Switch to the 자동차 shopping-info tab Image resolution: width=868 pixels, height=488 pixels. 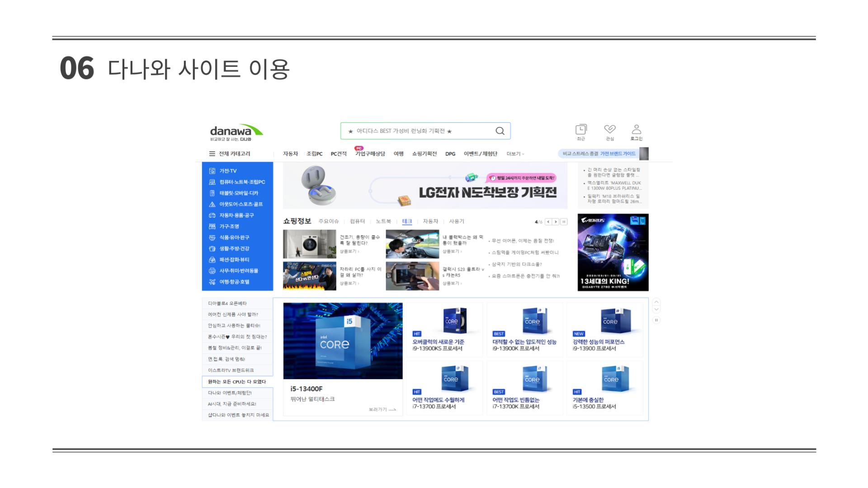tap(430, 221)
